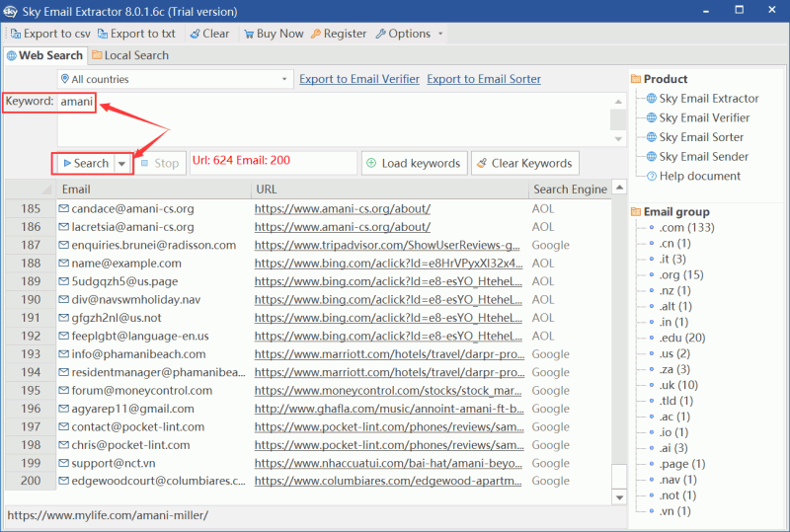Select the .nz (1) email group

(x=675, y=291)
